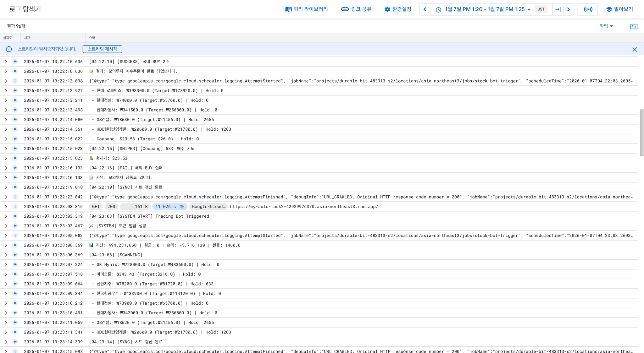Open 환경설정 gear settings
Screen dimensions: 644x353
click(387, 9)
